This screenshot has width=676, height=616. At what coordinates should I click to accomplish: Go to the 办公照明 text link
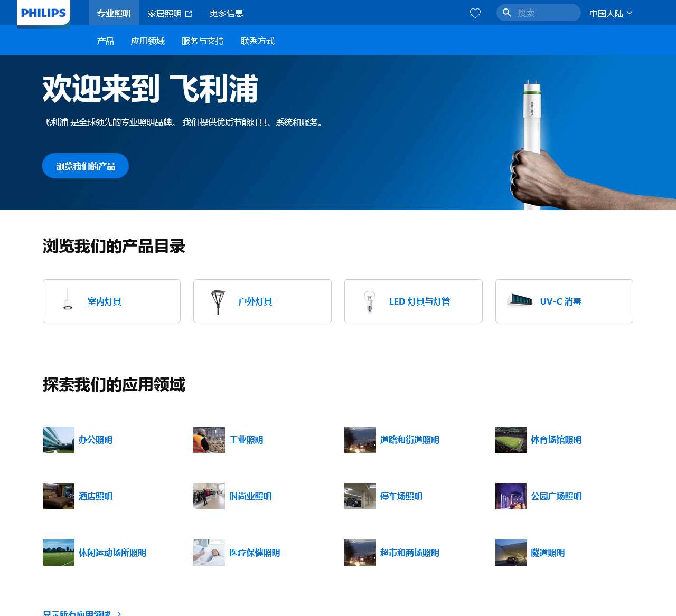pos(96,440)
